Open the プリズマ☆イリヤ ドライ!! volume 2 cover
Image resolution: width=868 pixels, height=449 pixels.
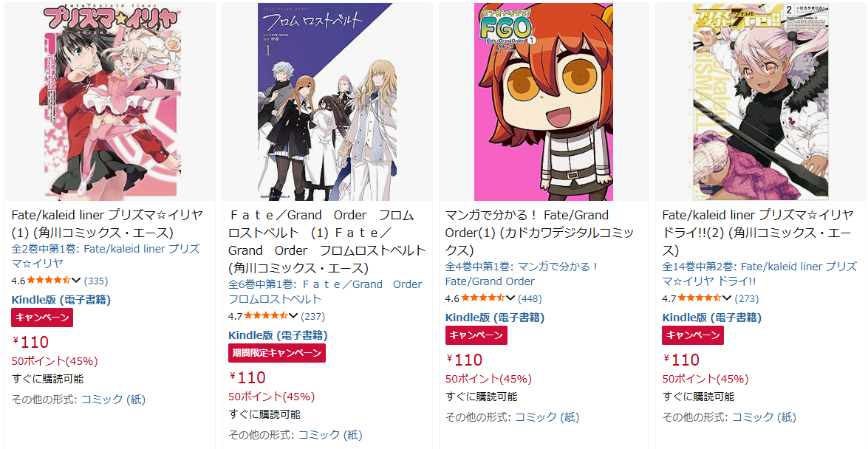click(x=761, y=101)
